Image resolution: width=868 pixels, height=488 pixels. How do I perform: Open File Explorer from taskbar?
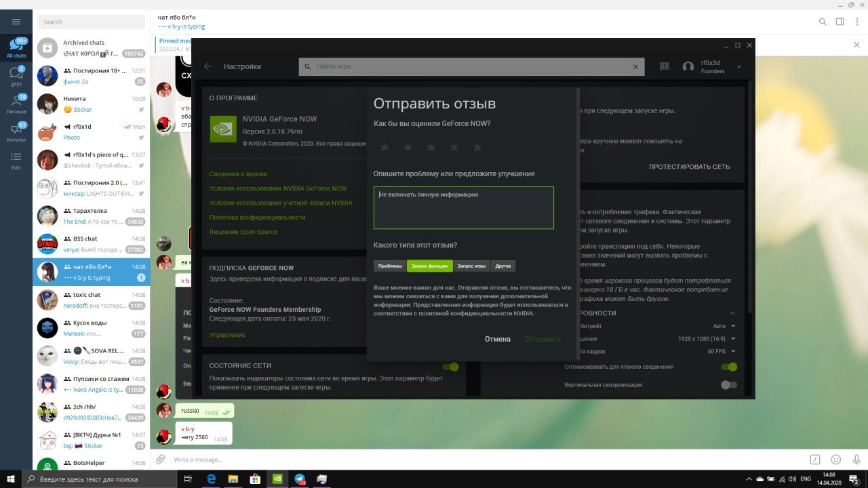[233, 479]
